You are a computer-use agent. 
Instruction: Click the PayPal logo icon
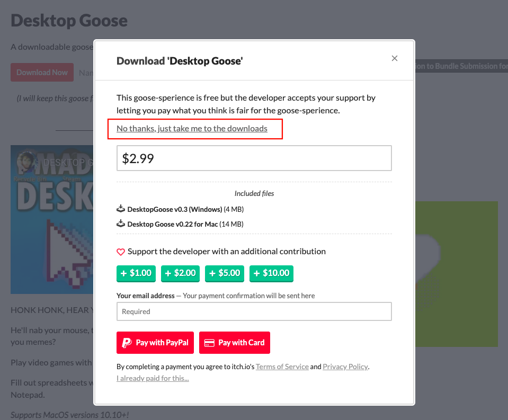coord(127,343)
